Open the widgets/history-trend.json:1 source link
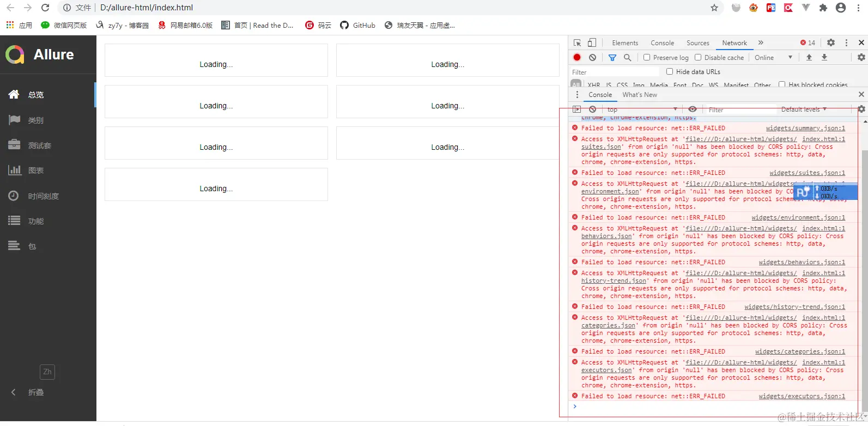 tap(795, 307)
